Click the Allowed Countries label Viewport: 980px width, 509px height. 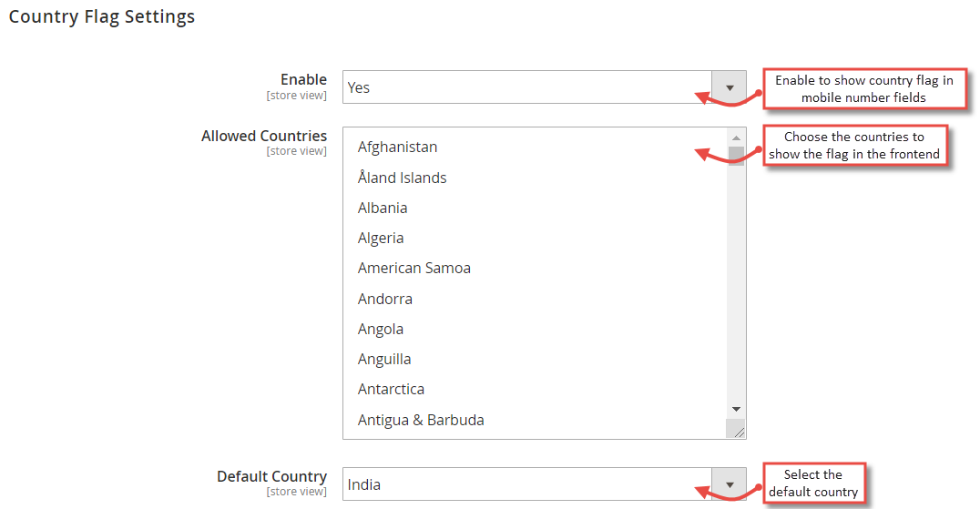pyautogui.click(x=264, y=137)
